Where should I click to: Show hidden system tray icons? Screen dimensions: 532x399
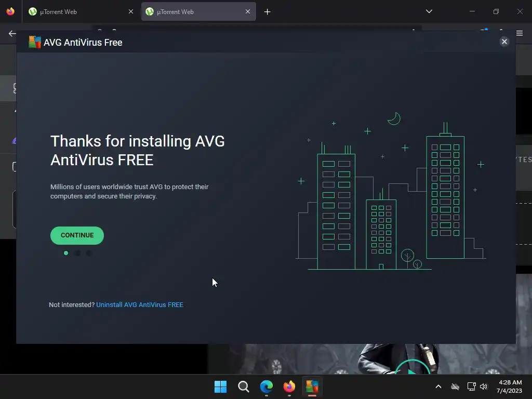(x=438, y=387)
